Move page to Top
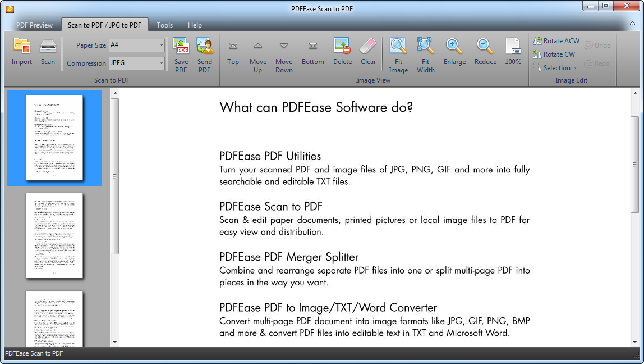 pyautogui.click(x=233, y=46)
